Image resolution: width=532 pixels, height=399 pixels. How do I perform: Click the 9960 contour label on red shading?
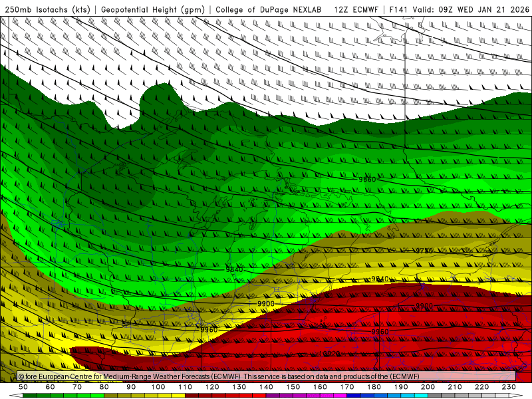pyautogui.click(x=380, y=331)
